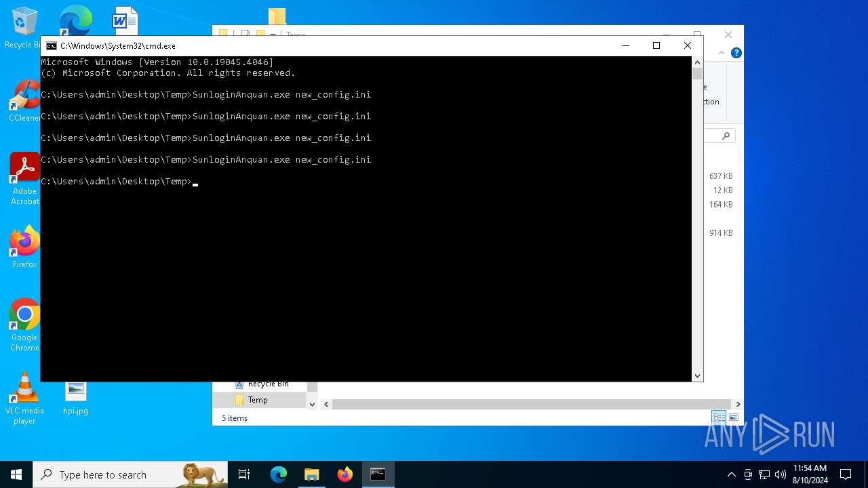Open Adobe Acrobat desktop shortcut
Image resolution: width=868 pixels, height=488 pixels.
point(24,178)
